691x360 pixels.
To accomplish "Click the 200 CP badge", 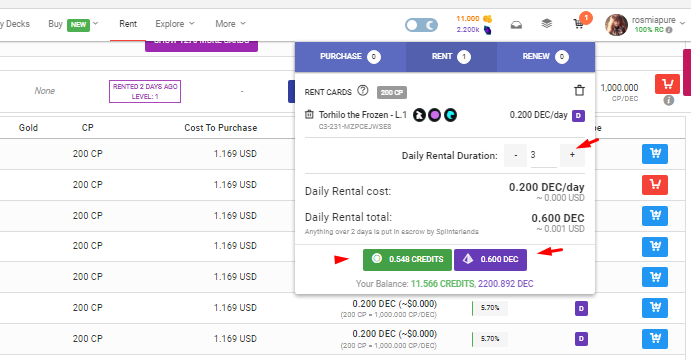I will [x=392, y=93].
